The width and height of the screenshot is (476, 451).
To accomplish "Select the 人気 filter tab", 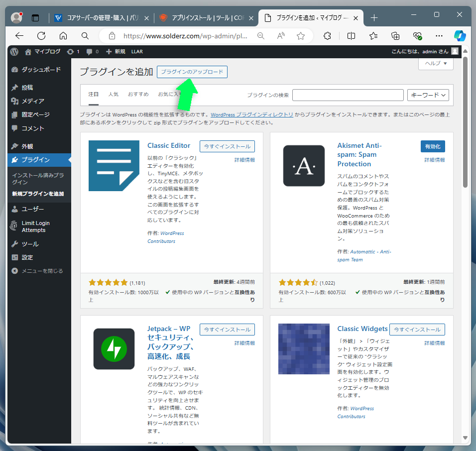I will [114, 95].
